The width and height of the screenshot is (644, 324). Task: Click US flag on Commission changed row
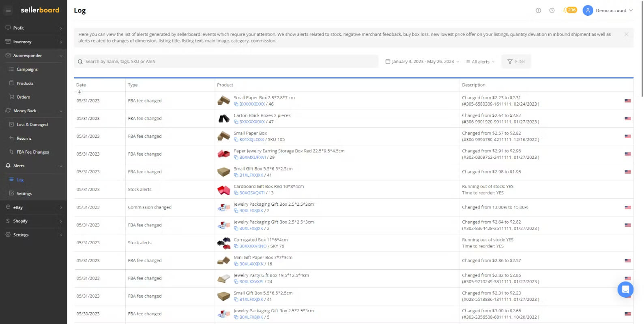click(627, 207)
